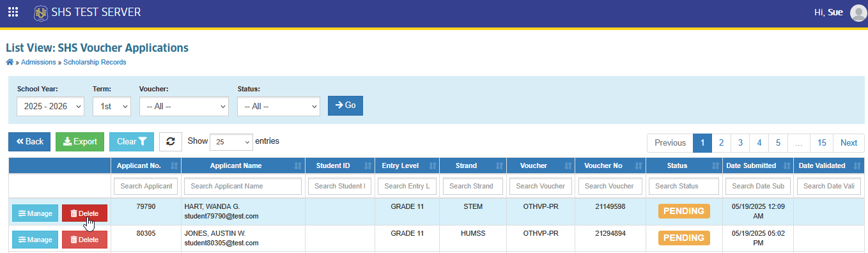Open the apps grid menu icon
The width and height of the screenshot is (868, 253).
pyautogui.click(x=13, y=12)
